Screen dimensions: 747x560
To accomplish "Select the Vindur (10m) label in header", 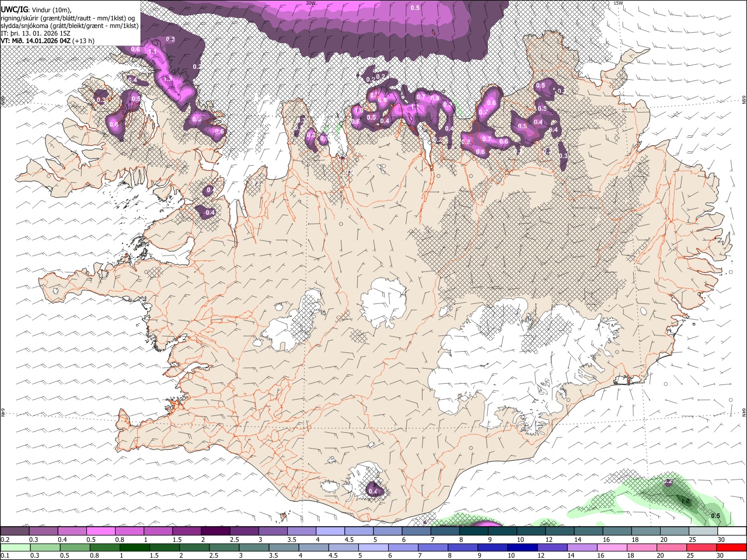I will 51,9.
